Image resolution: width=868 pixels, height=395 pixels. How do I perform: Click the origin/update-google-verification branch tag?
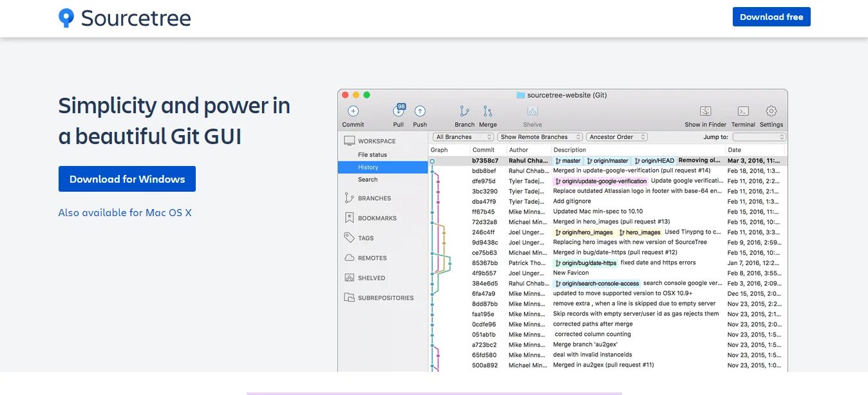click(x=600, y=181)
